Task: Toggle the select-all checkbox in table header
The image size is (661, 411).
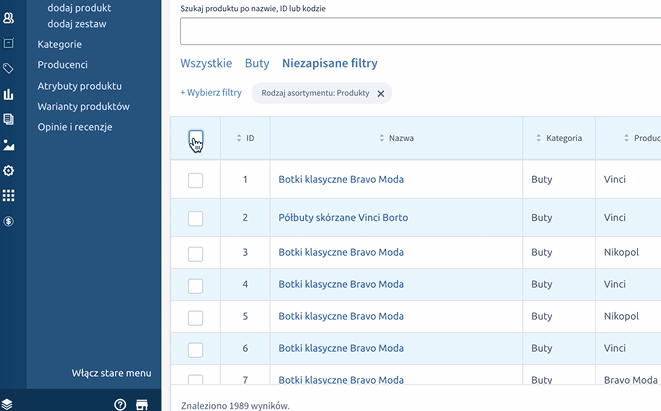Action: coord(196,138)
